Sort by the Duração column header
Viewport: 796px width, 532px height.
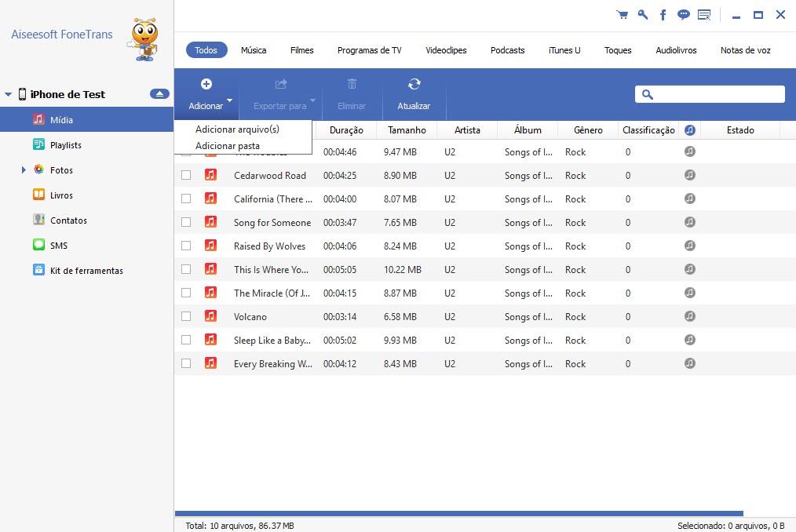point(346,130)
